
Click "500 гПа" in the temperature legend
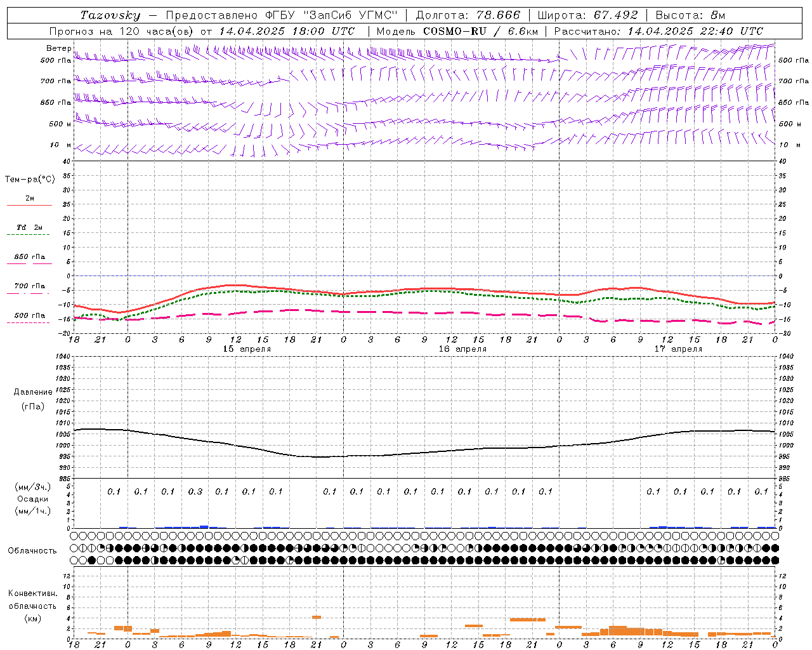(x=30, y=315)
